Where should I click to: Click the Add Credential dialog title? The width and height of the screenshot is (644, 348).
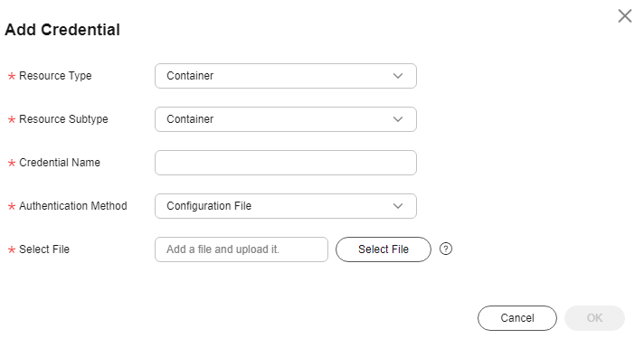[62, 30]
